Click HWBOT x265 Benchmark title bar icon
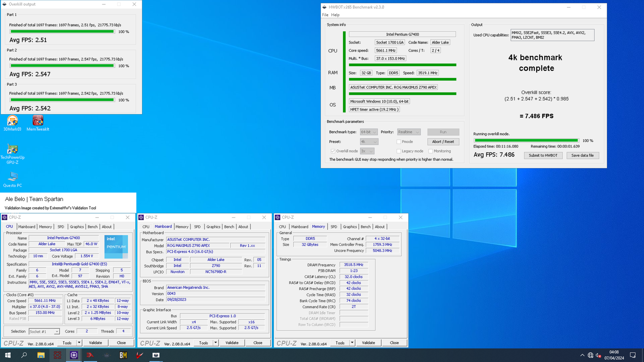Viewport: 644px width, 362px height. [x=324, y=7]
